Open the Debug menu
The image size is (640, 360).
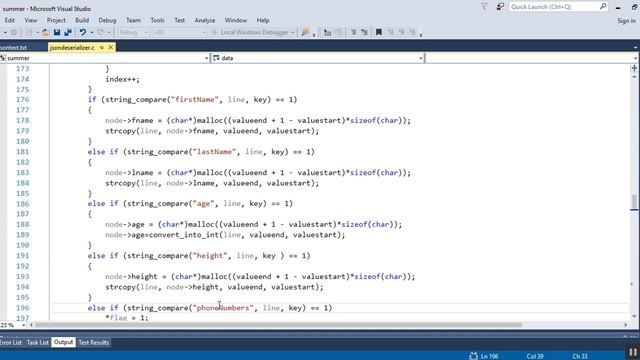click(107, 20)
